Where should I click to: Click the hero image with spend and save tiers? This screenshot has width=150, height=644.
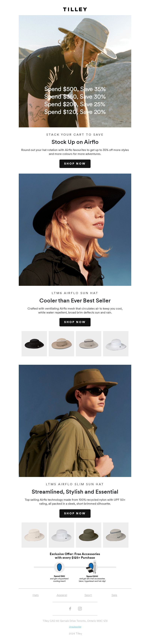(x=75, y=71)
